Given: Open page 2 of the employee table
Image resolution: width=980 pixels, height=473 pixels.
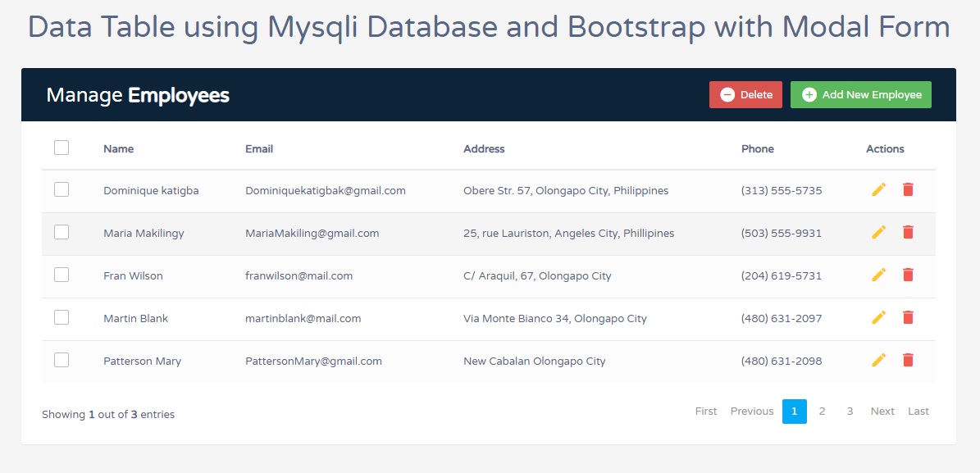Looking at the screenshot, I should (x=822, y=411).
